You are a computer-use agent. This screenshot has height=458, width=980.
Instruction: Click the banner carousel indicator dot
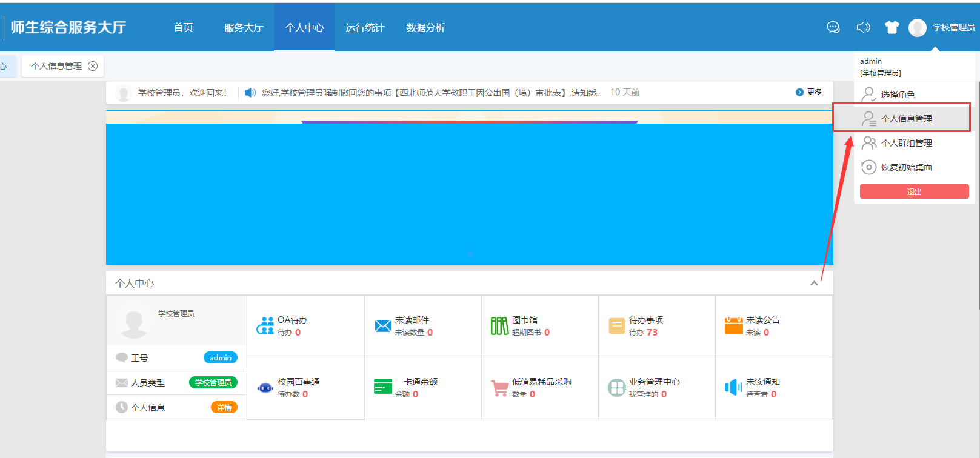point(470,254)
